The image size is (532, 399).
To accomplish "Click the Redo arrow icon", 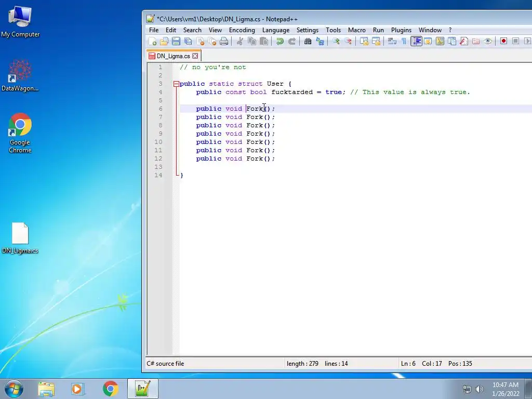I will click(292, 42).
